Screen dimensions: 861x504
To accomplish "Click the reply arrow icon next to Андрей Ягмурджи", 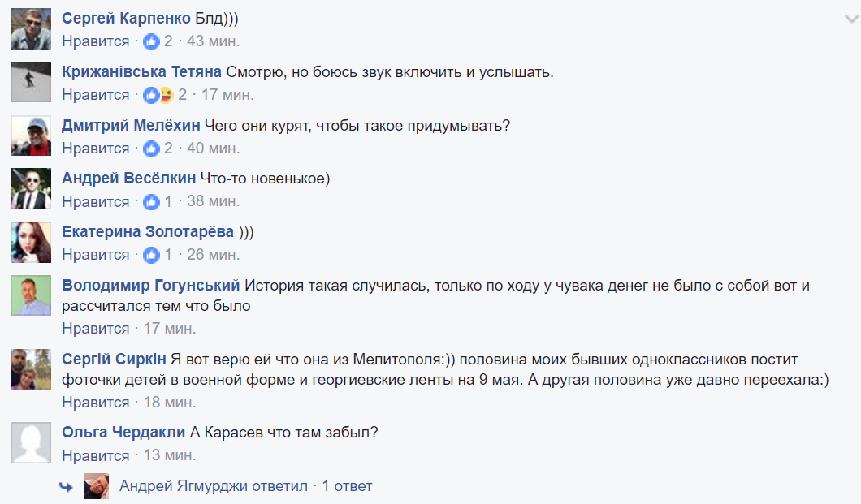I will pos(66,486).
